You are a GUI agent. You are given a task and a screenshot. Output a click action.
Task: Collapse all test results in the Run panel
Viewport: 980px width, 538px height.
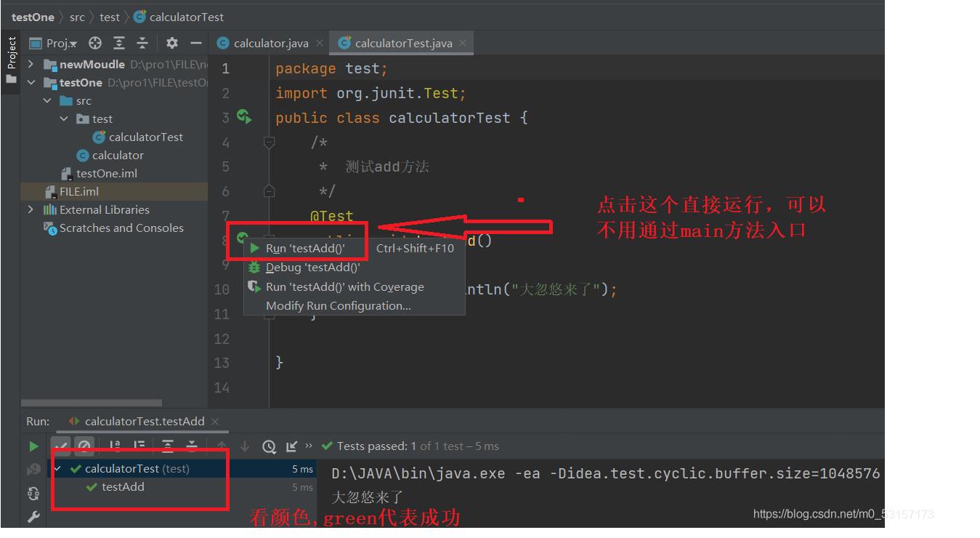[x=192, y=446]
